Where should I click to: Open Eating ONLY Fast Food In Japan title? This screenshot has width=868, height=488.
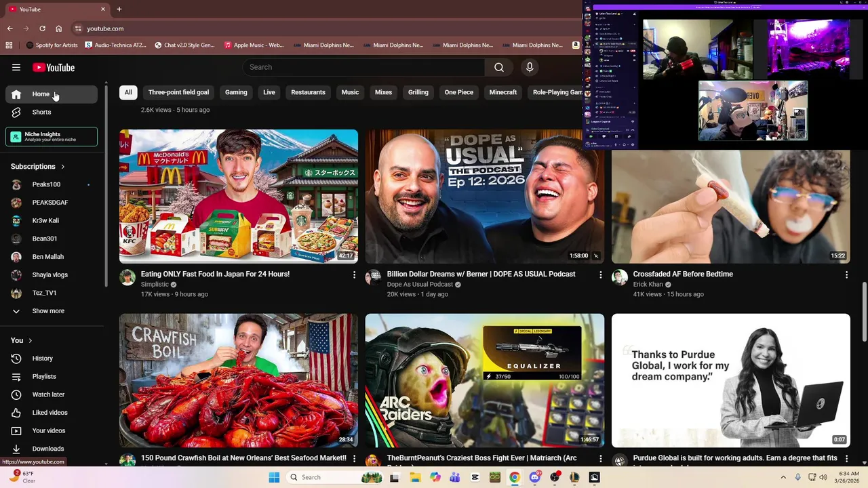click(215, 274)
